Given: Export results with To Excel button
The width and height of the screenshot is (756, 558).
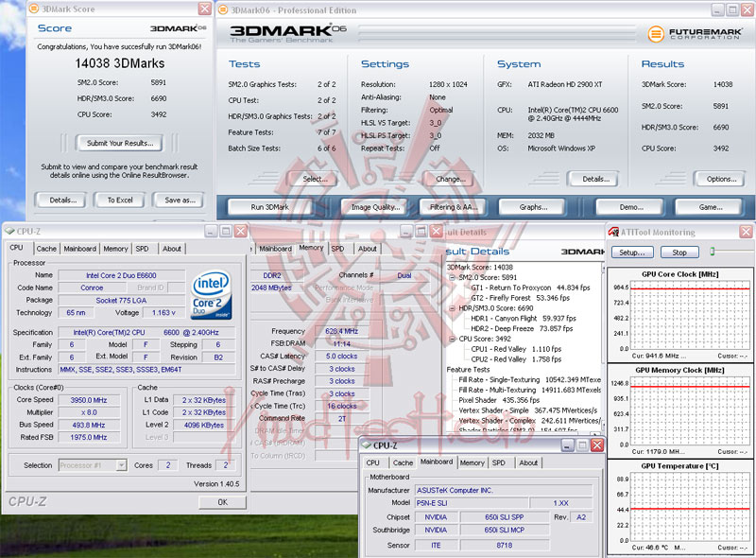Looking at the screenshot, I should [x=120, y=200].
